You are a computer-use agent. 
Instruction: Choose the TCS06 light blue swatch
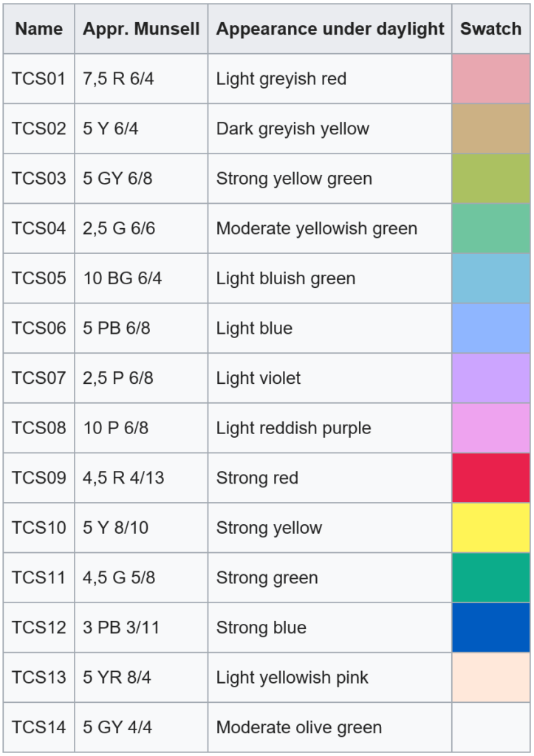(x=491, y=328)
